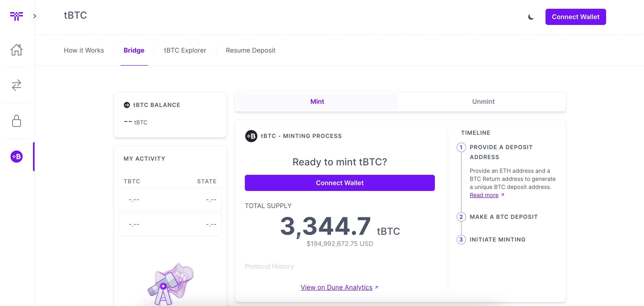Switch to the Unmint tab
Screen dimensions: 644x306
(483, 101)
